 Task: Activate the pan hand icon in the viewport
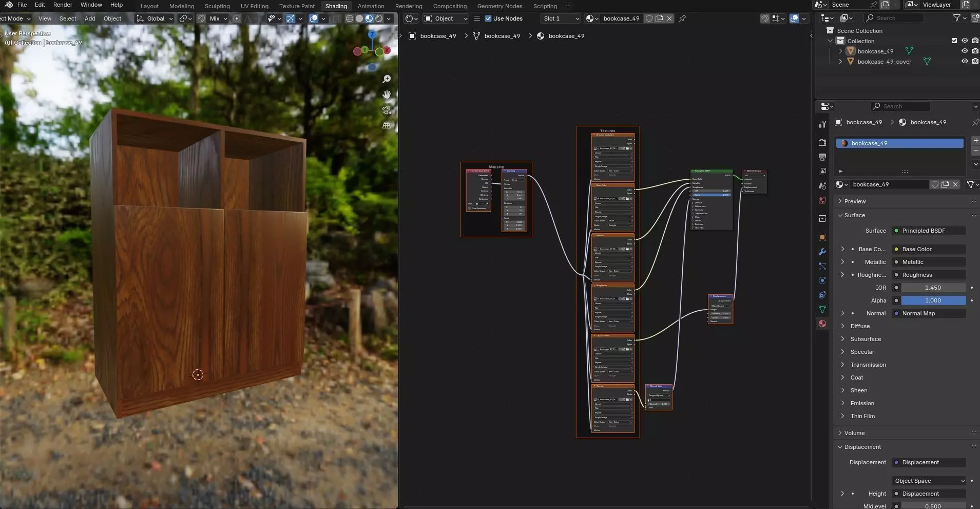pos(387,95)
